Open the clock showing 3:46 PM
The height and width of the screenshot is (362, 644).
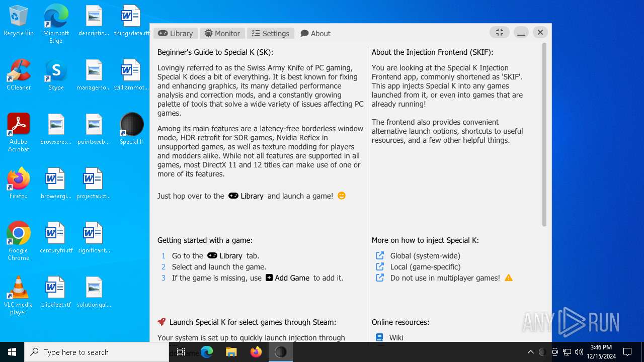pos(602,352)
